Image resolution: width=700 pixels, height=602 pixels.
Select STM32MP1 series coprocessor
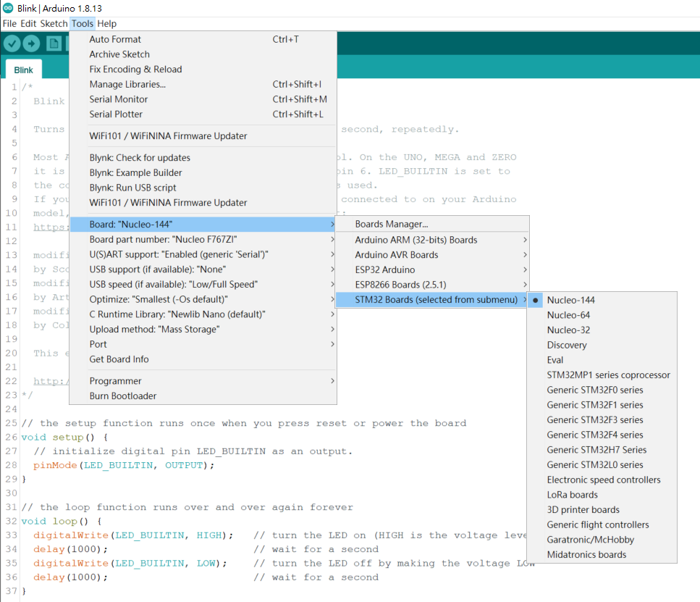[x=602, y=375]
